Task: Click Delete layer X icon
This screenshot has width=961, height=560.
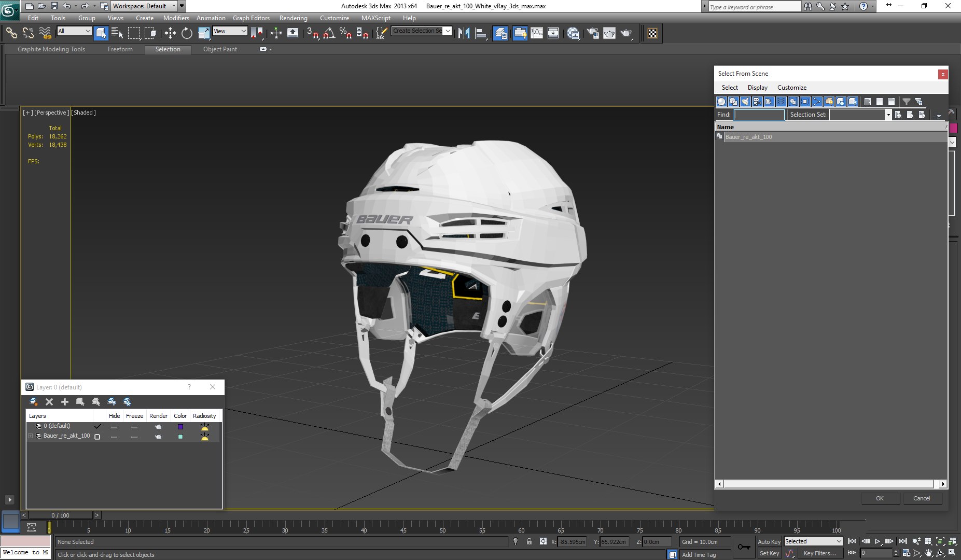Action: (x=49, y=402)
